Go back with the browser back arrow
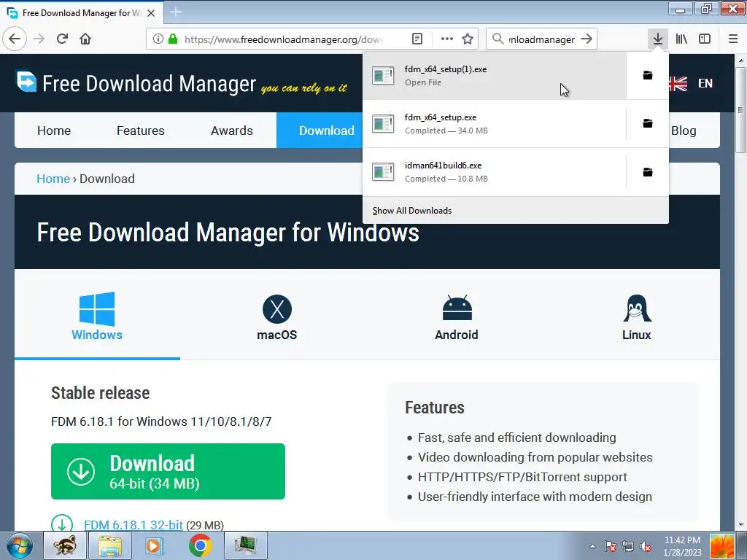 [x=15, y=39]
